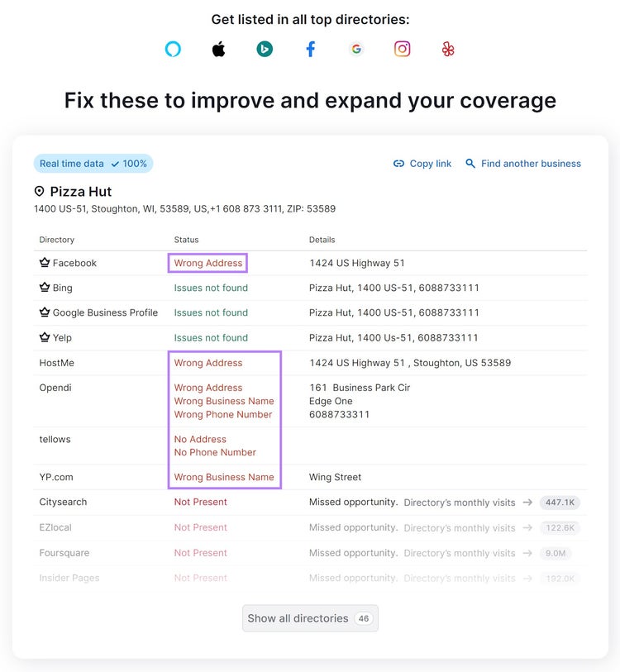Image resolution: width=620 pixels, height=672 pixels.
Task: Click Opendi wrong name Edge One
Action: (331, 401)
